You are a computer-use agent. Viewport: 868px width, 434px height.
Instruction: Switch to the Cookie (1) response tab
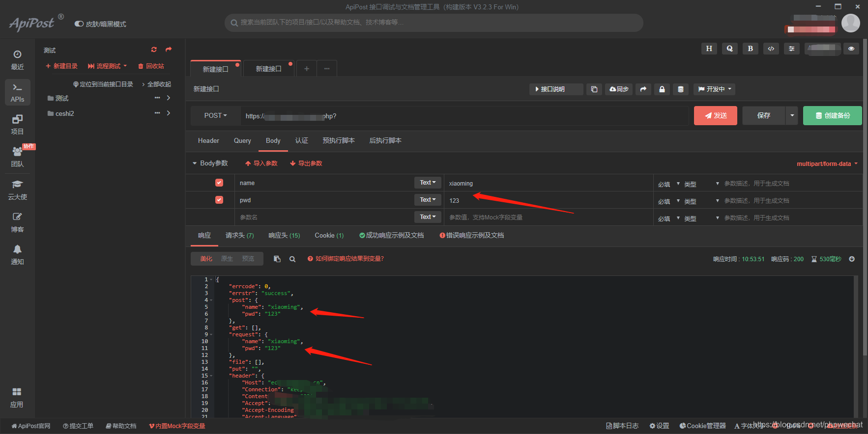point(329,235)
